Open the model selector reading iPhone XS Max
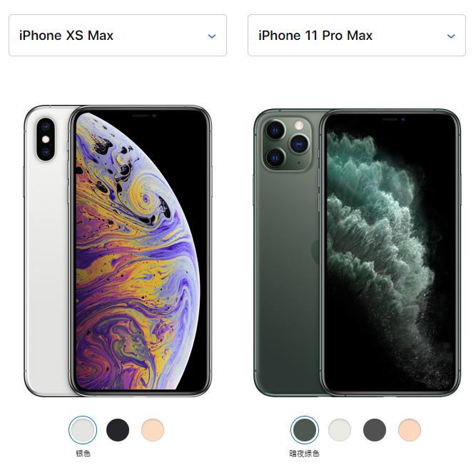This screenshot has height=465, width=476. [118, 35]
